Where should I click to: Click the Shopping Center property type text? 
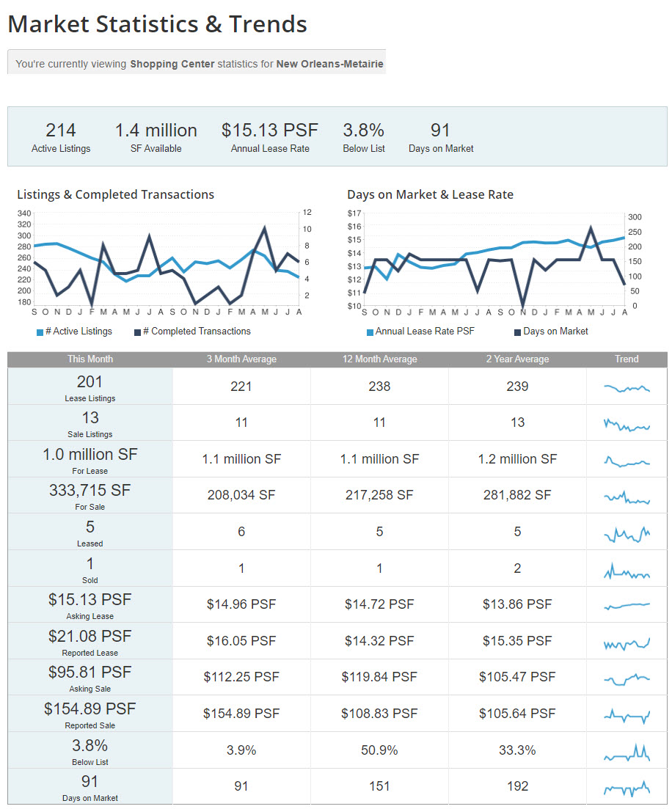[x=172, y=64]
